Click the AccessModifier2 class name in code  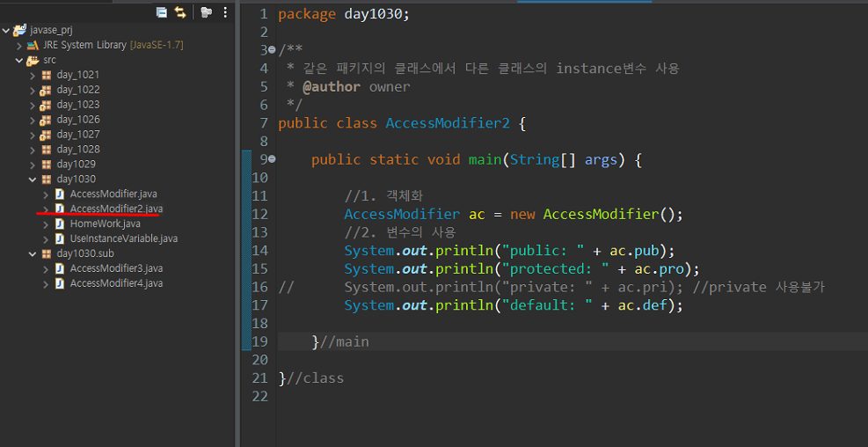click(x=448, y=123)
